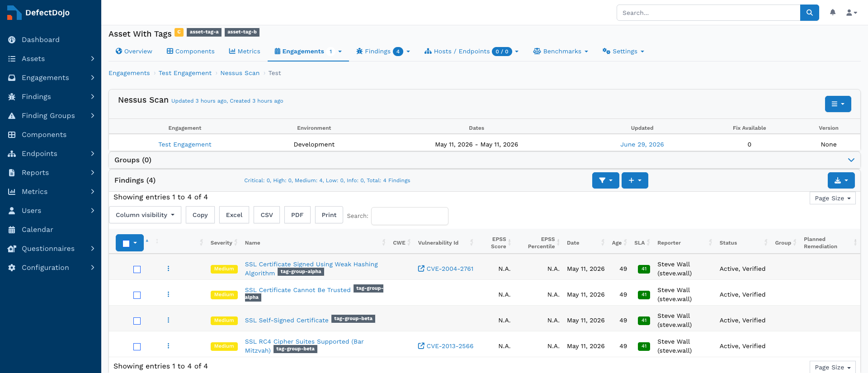The image size is (868, 373).
Task: Switch to the Overview tab
Action: click(x=134, y=51)
